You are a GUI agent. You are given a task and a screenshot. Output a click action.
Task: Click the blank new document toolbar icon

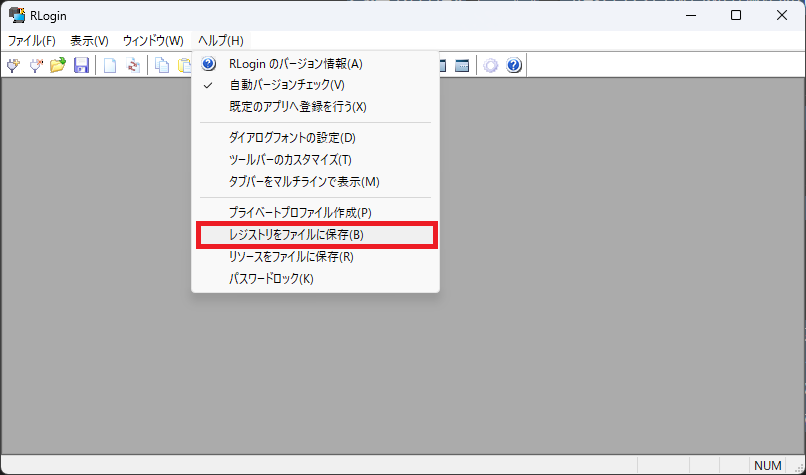pyautogui.click(x=110, y=66)
